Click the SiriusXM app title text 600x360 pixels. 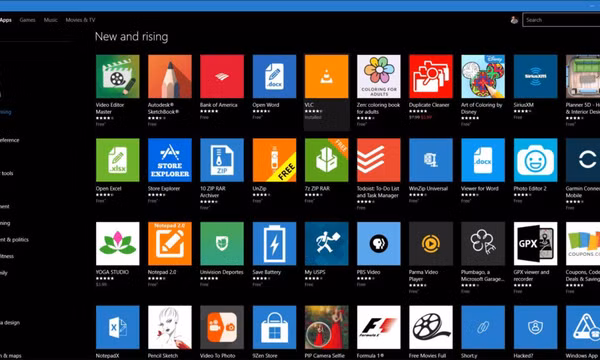click(523, 105)
